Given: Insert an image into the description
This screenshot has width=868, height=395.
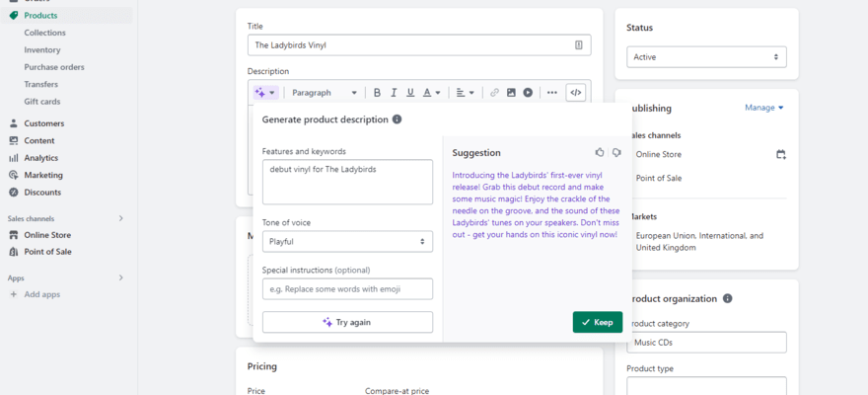Looking at the screenshot, I should [x=511, y=93].
